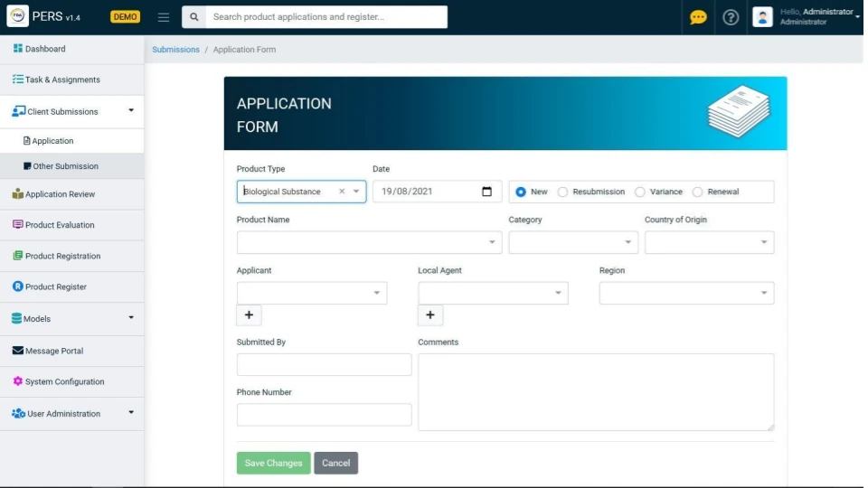Image resolution: width=868 pixels, height=488 pixels.
Task: Click the Product Register R icon
Action: coord(18,286)
